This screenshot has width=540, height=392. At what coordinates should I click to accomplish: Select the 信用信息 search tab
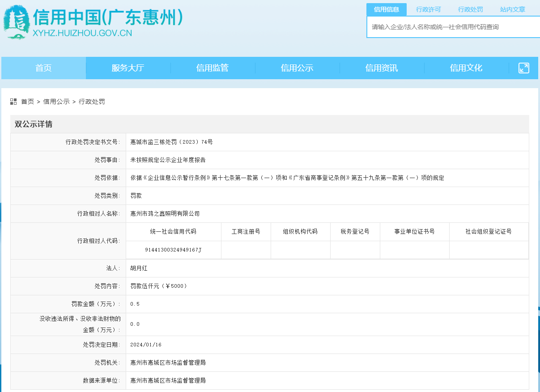(387, 9)
